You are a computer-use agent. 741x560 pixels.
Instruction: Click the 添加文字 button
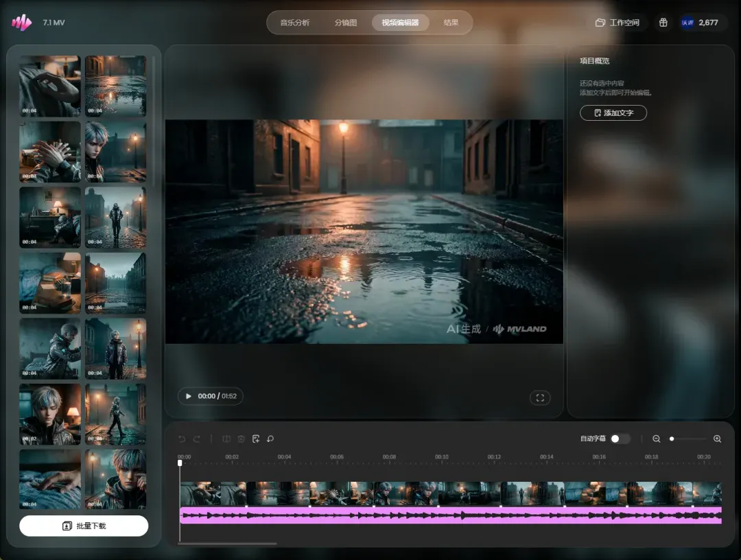613,113
